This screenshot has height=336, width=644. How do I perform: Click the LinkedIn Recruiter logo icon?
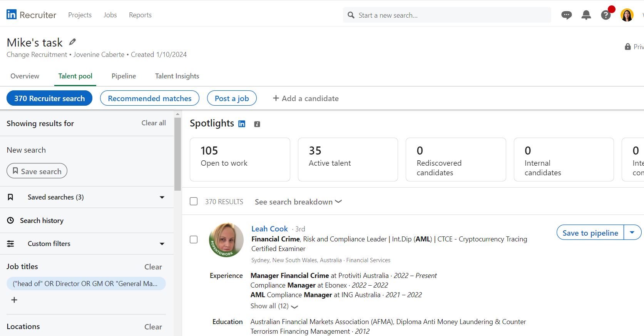coord(12,15)
